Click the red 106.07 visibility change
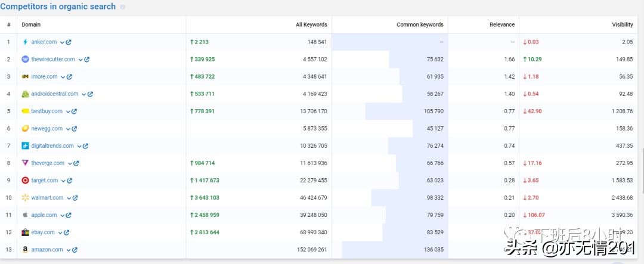Screen dimensions: 644x264 tap(534, 215)
